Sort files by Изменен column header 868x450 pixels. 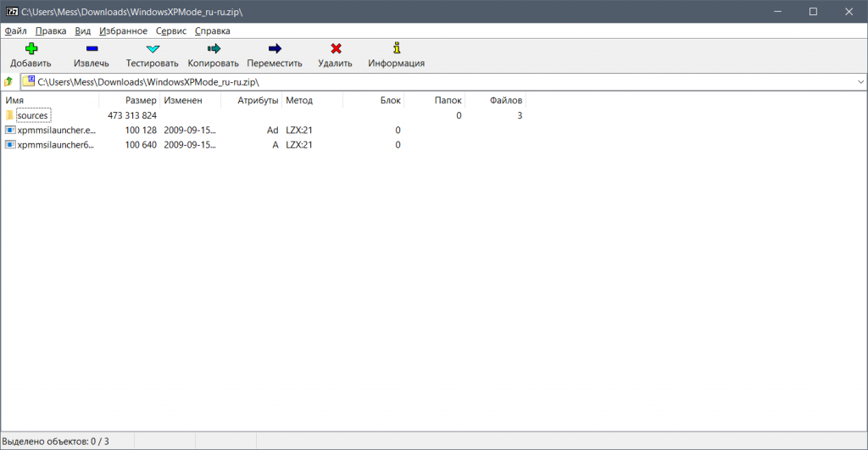[183, 100]
